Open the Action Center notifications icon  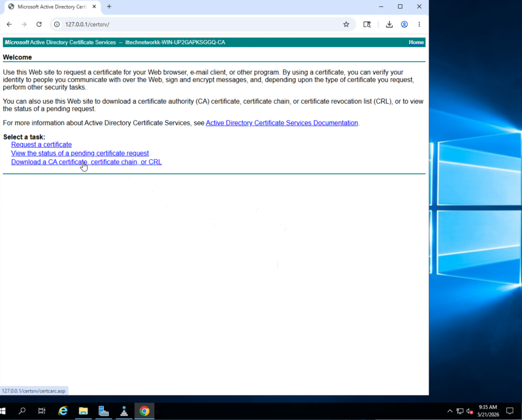point(510,411)
